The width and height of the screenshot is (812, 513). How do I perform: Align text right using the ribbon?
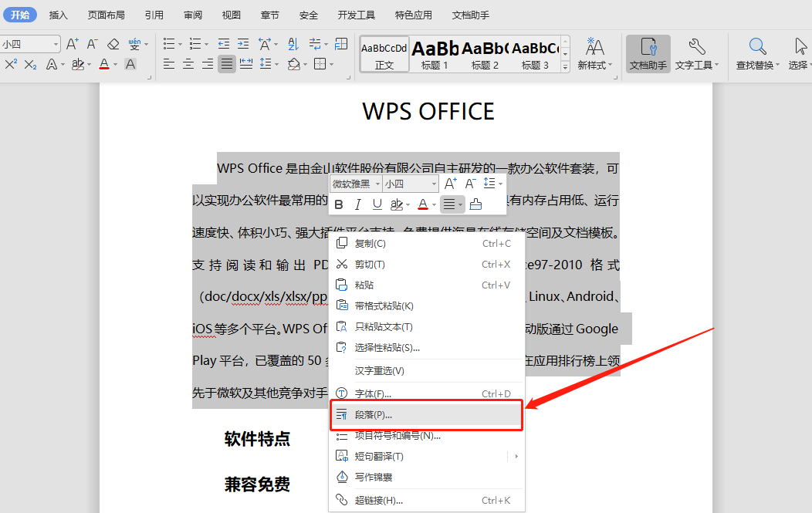[208, 64]
